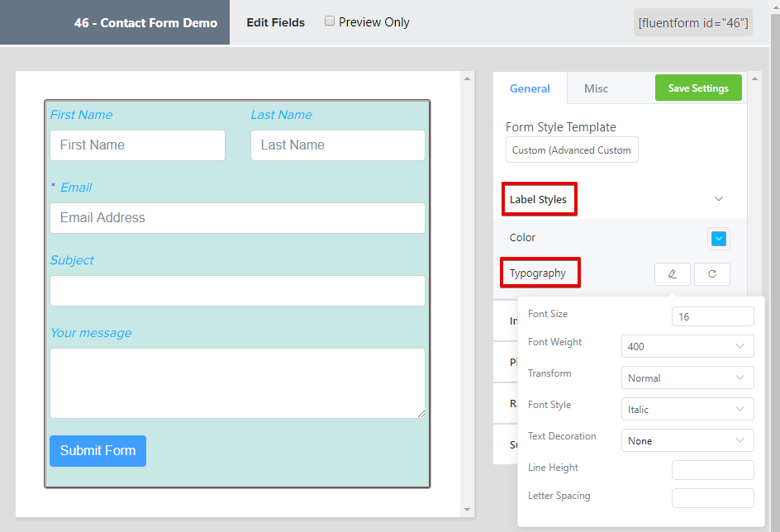Open the Transform dropdown
This screenshot has height=532, width=780.
click(687, 378)
